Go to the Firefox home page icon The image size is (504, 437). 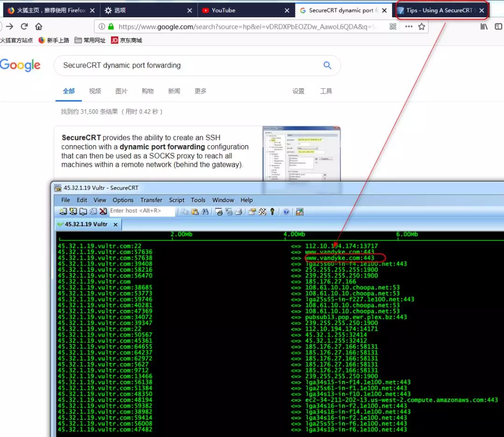pyautogui.click(x=39, y=26)
